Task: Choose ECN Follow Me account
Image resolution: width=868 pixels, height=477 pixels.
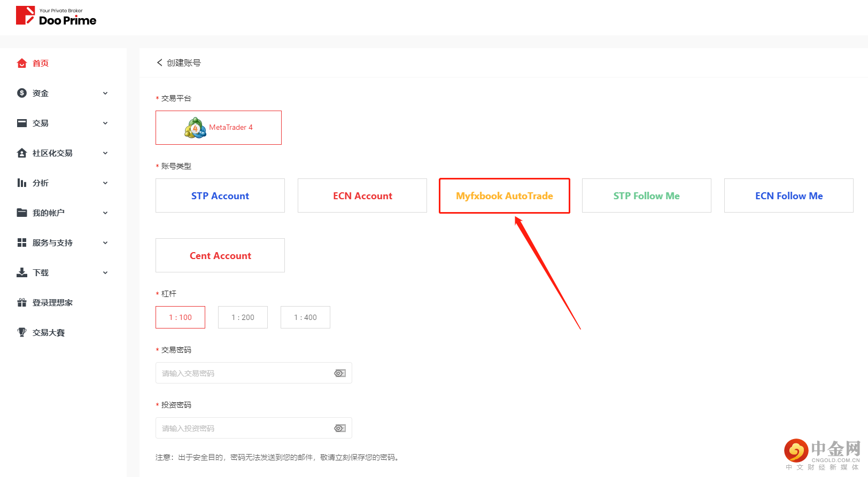Action: (x=789, y=196)
